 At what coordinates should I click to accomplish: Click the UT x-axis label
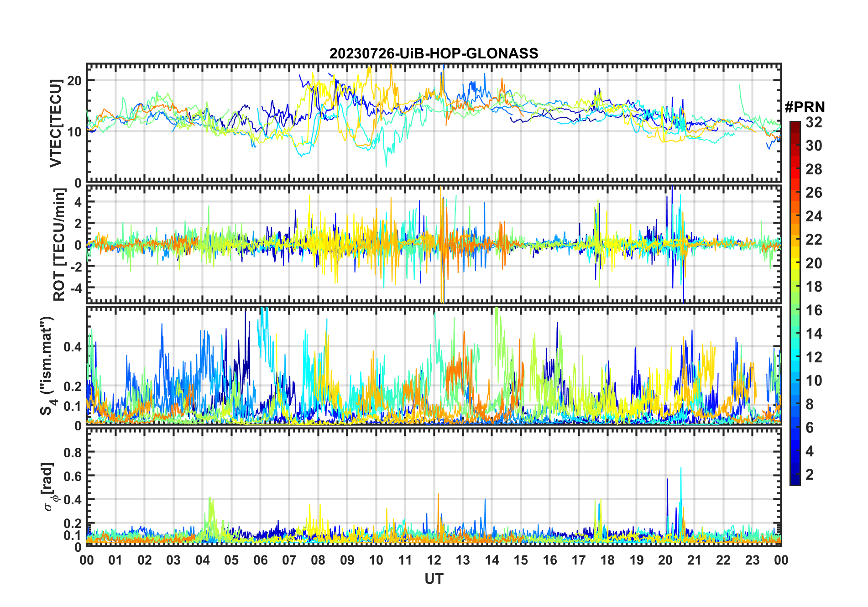click(x=434, y=579)
